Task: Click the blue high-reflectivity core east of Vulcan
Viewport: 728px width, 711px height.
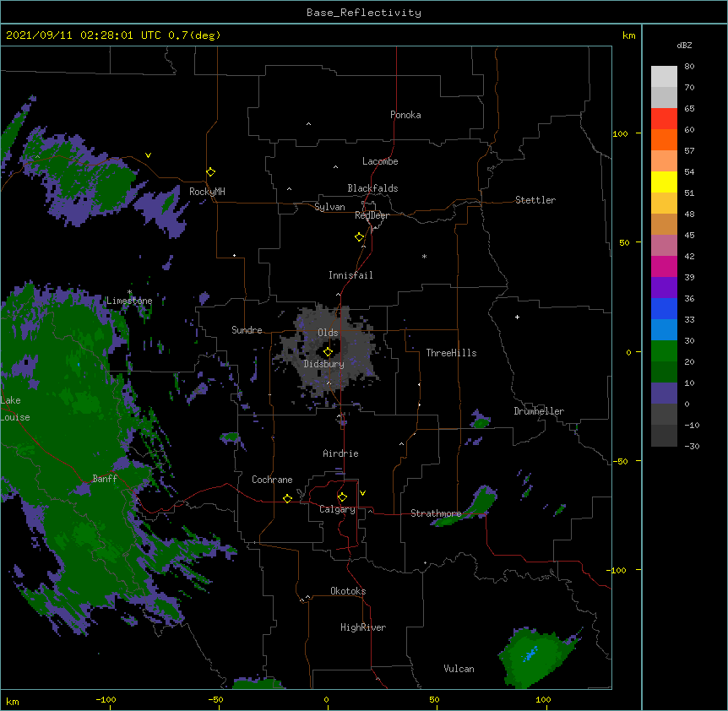Action: [x=530, y=654]
